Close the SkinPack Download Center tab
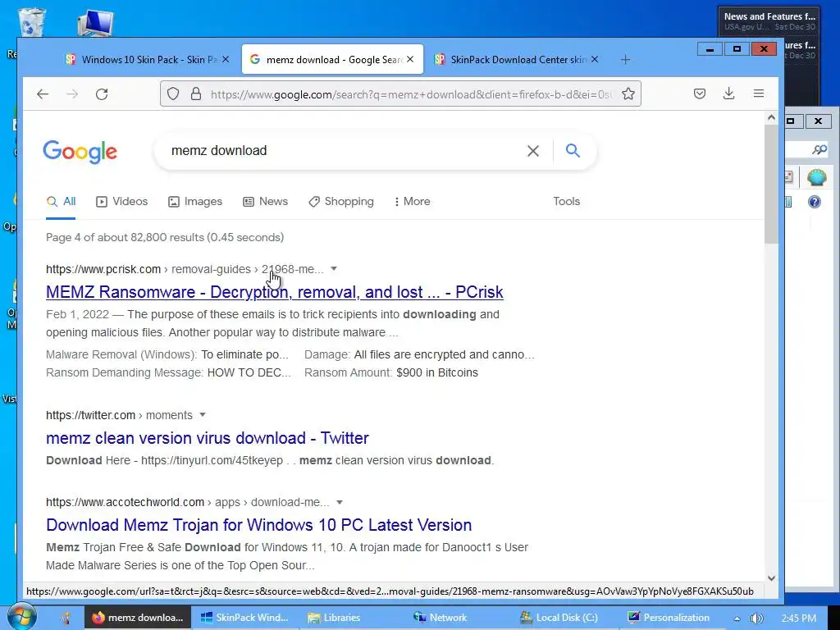 (595, 59)
